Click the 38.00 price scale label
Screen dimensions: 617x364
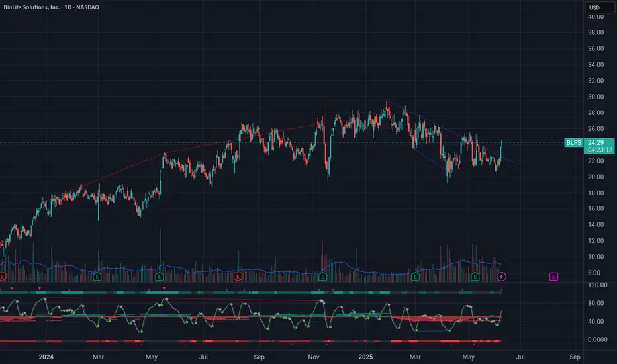click(x=596, y=32)
